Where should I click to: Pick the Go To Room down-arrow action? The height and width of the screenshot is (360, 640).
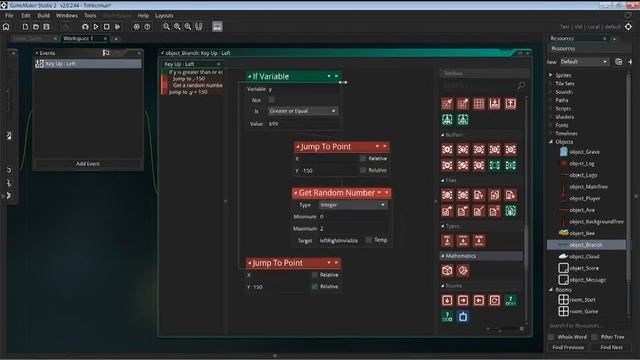tap(447, 300)
